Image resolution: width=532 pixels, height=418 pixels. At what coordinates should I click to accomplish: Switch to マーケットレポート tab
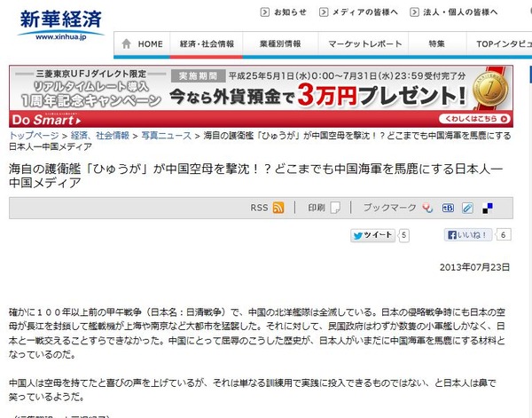364,43
